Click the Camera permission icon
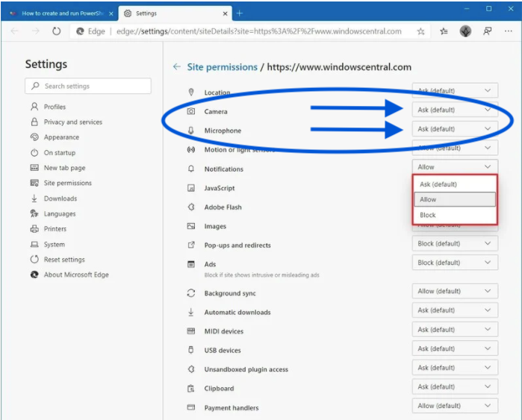Image resolution: width=522 pixels, height=420 pixels. click(191, 111)
